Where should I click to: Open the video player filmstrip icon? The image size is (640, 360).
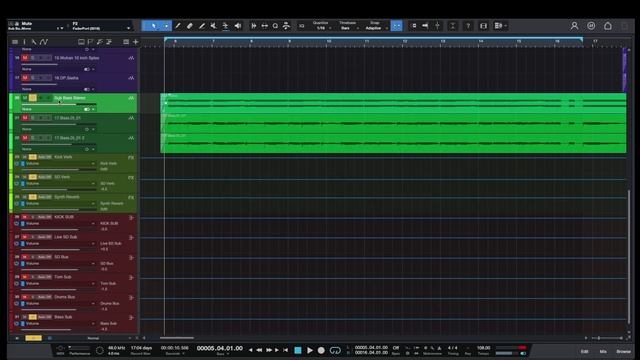[x=484, y=26]
